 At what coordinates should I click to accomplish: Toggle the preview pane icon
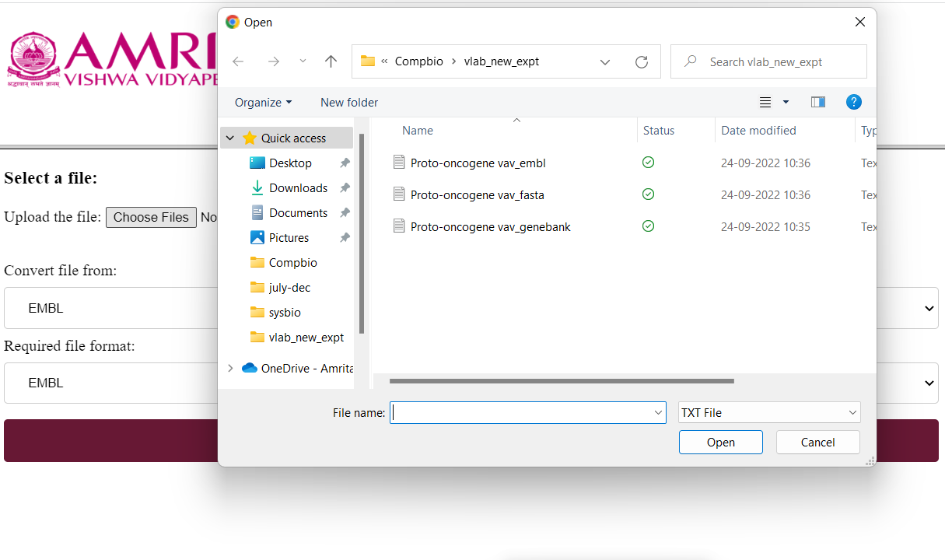click(x=817, y=102)
